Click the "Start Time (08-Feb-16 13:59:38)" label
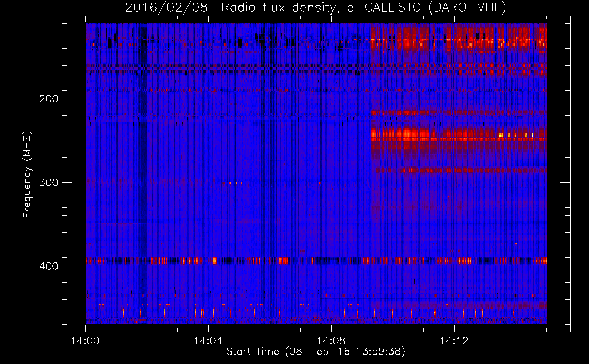 316,352
